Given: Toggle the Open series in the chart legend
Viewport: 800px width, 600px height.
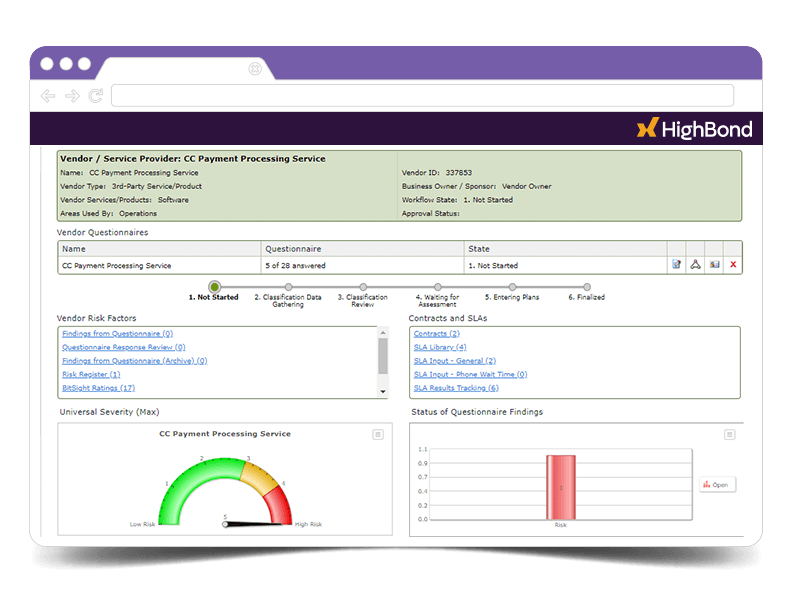Looking at the screenshot, I should [x=717, y=485].
